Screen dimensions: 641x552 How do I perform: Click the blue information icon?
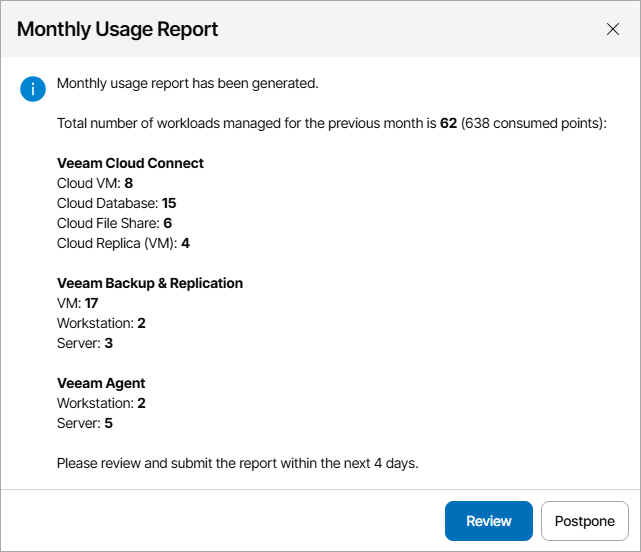pos(33,89)
